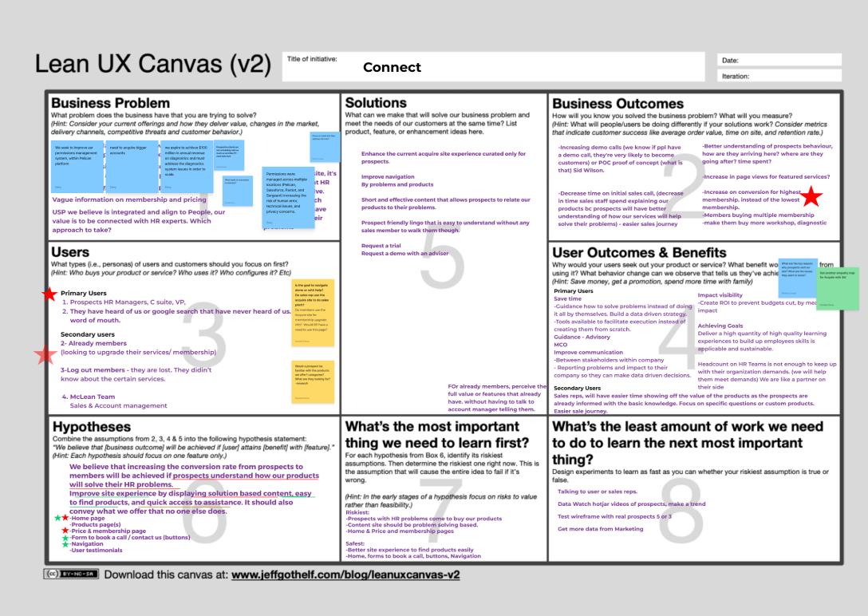Viewport: 868px width, 616px height.
Task: Select 'Get more data from Marketing'
Action: click(600, 529)
